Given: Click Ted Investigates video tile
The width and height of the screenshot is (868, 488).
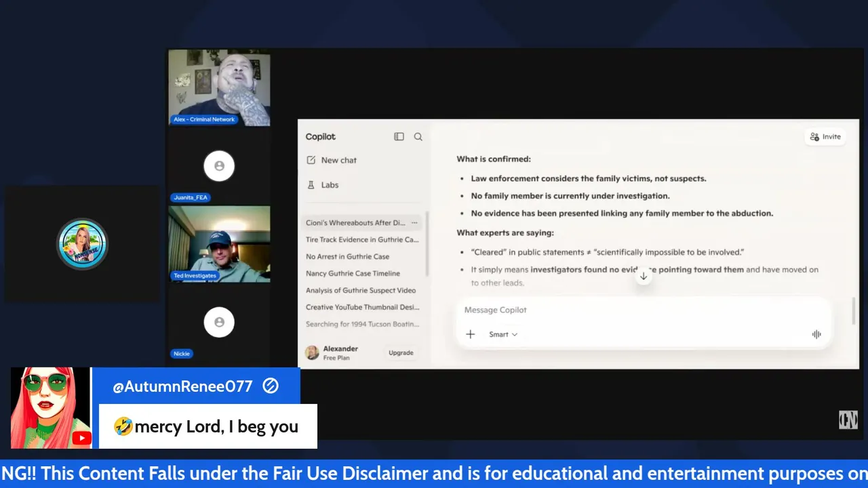Looking at the screenshot, I should 219,244.
